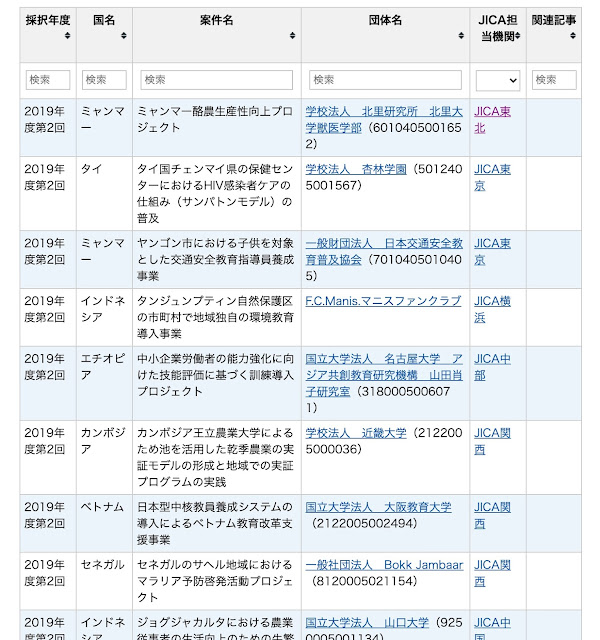The width and height of the screenshot is (600, 640).
Task: Select the エチオピア country cell
Action: [x=104, y=383]
